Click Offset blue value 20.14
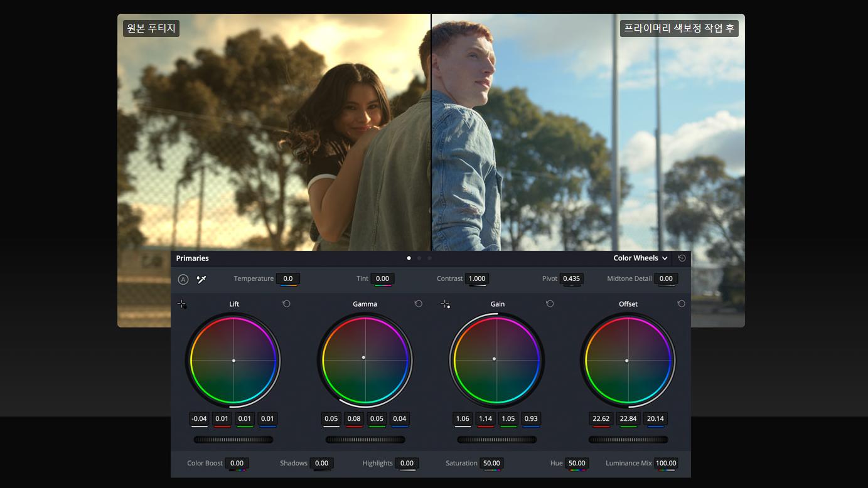Viewport: 868px width, 488px height. click(x=655, y=418)
